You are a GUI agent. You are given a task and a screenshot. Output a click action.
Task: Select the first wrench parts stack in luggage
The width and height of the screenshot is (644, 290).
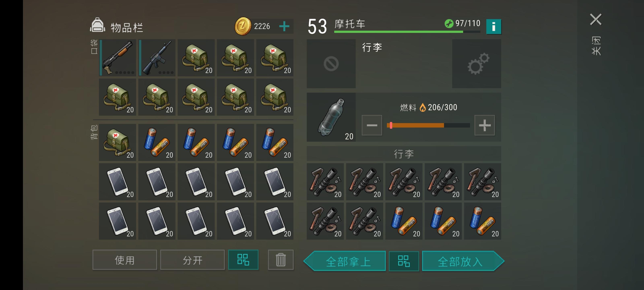325,182
